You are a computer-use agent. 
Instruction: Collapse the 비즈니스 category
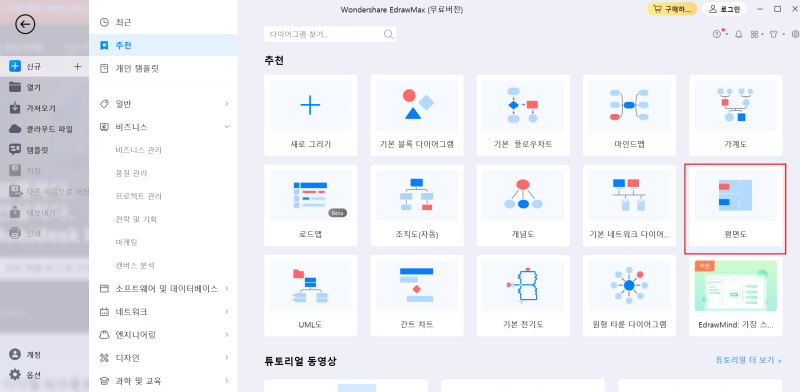163,127
